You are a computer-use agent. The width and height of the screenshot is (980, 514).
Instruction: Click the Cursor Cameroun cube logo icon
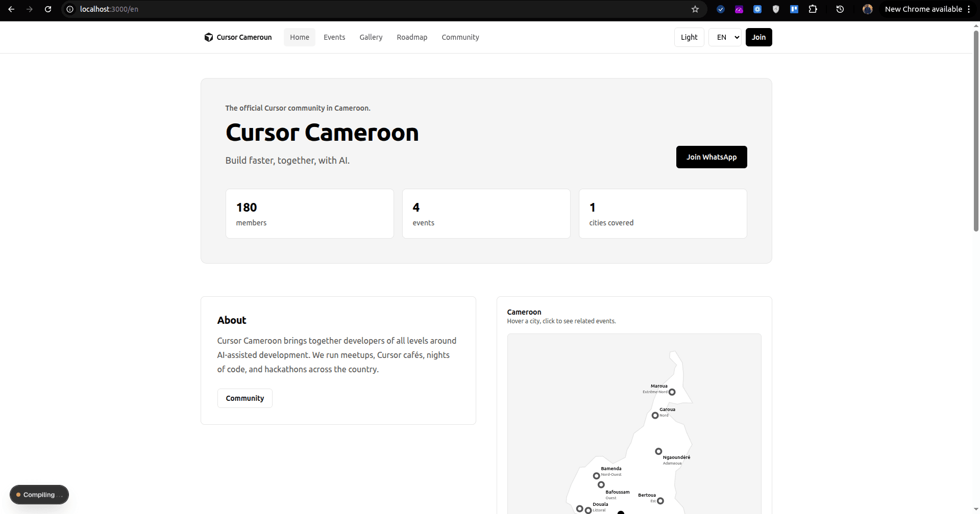point(208,37)
